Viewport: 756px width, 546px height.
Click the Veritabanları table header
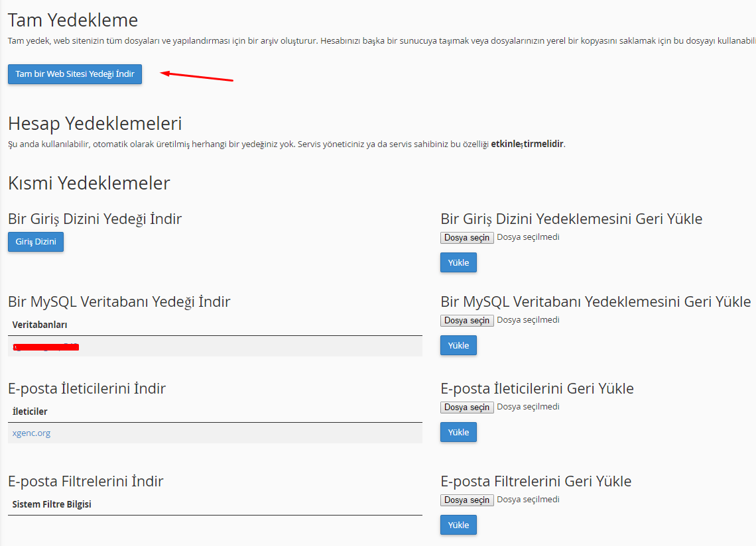[40, 325]
